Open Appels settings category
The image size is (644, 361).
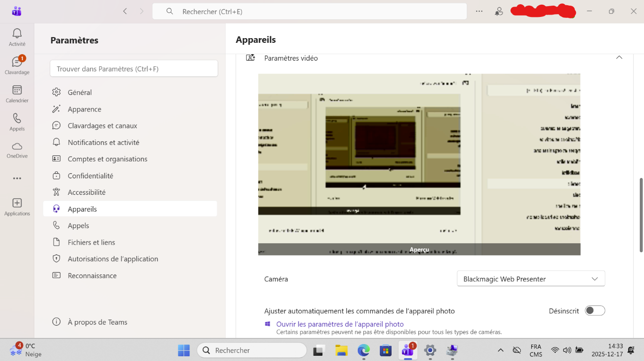click(x=130, y=225)
